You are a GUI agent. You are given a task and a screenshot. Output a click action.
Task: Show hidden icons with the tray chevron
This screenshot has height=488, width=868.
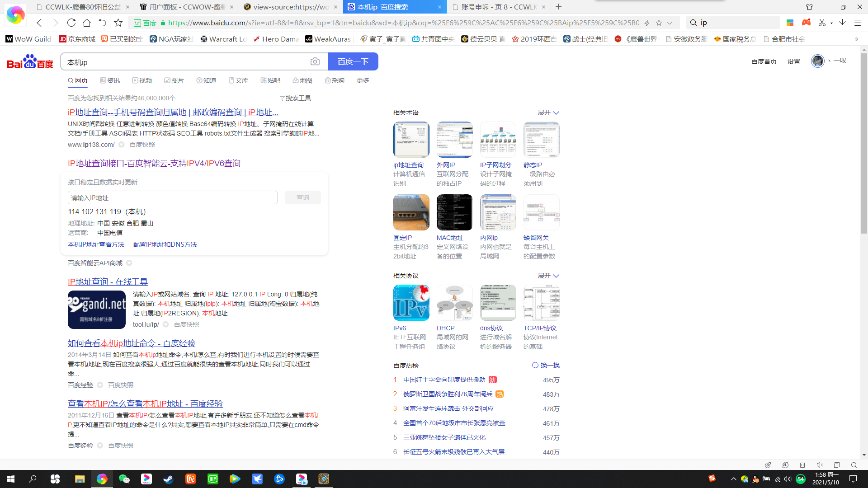click(x=733, y=479)
